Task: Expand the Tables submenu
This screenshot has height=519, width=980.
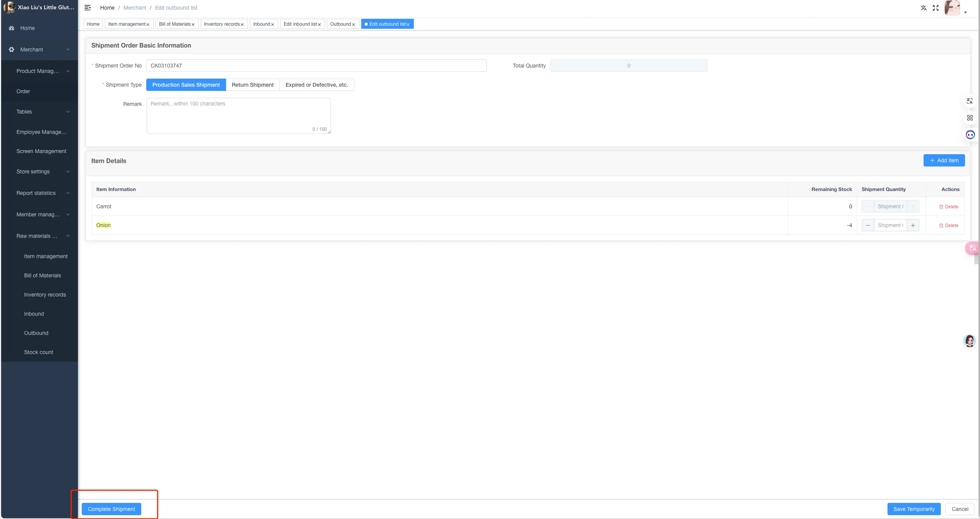Action: [x=68, y=112]
